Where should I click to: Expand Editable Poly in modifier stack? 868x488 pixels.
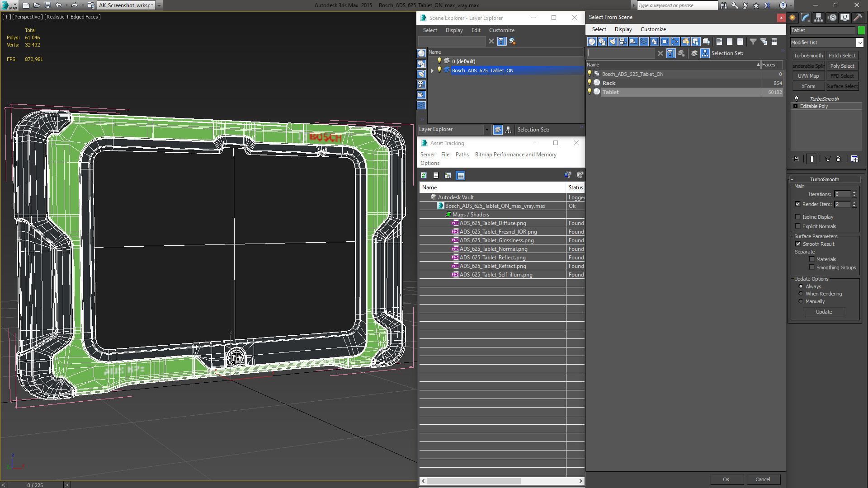795,106
